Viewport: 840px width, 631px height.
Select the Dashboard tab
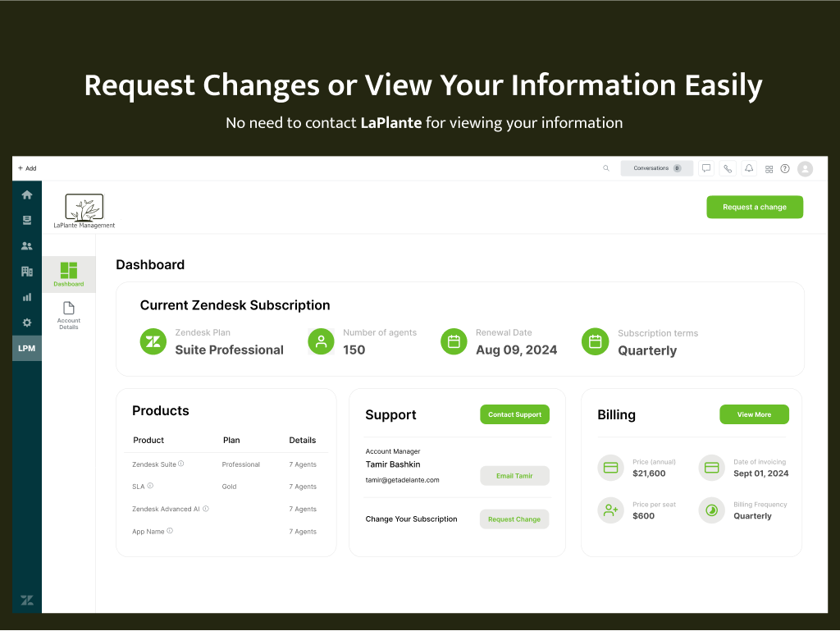(69, 274)
